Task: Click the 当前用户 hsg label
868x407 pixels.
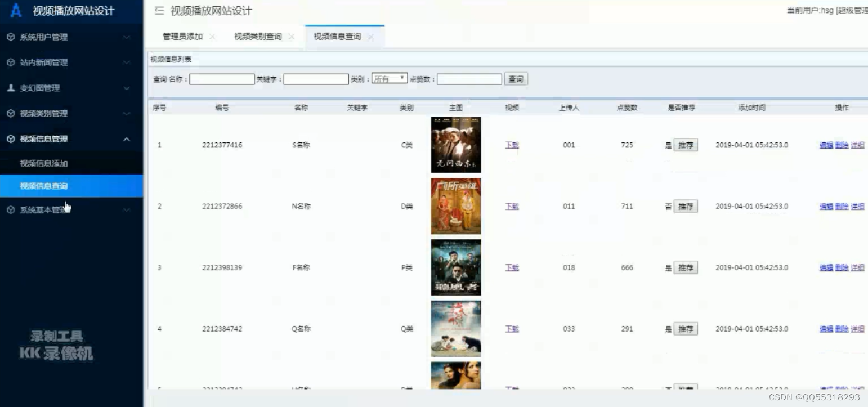Action: [827, 11]
